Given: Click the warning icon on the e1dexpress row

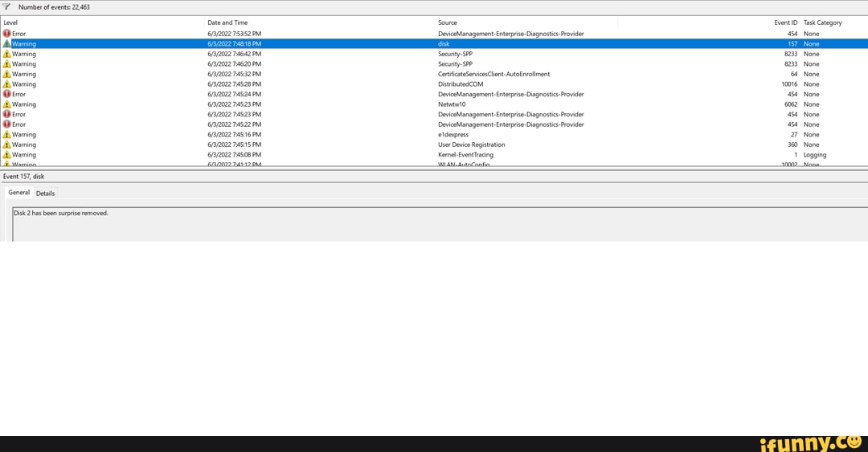Looking at the screenshot, I should tap(7, 135).
